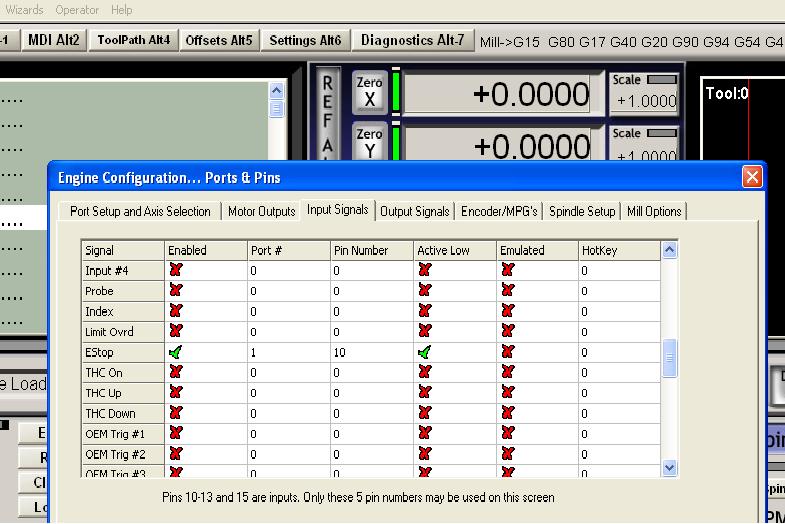Screen dimensions: 785x524
Task: Click the EStop Pin Number field
Action: pyautogui.click(x=370, y=352)
